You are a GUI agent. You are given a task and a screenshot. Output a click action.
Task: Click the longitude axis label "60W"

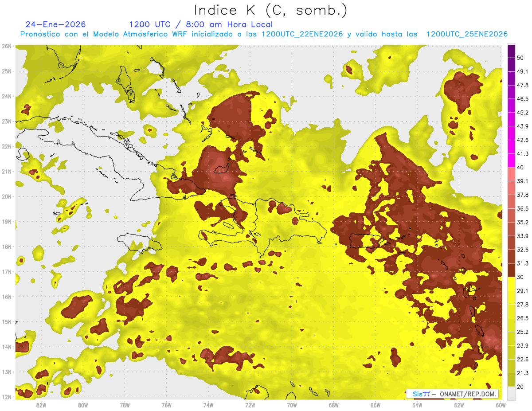501,405
